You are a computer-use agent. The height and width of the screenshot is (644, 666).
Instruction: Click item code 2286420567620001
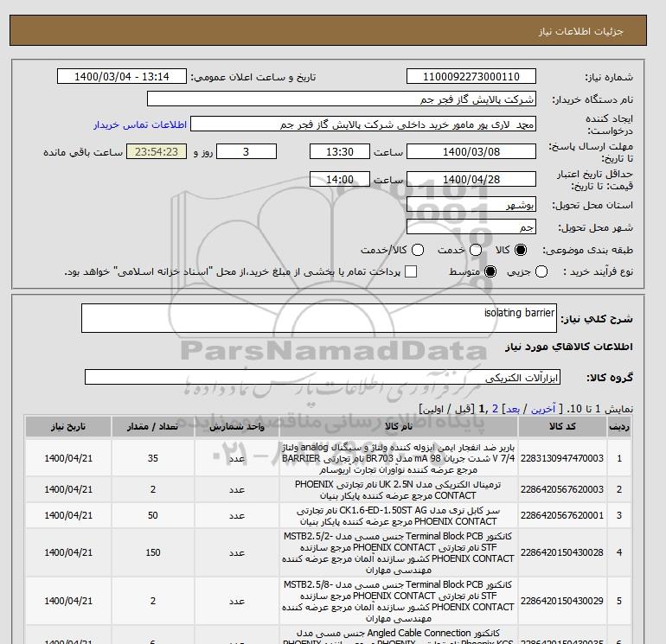click(x=562, y=515)
